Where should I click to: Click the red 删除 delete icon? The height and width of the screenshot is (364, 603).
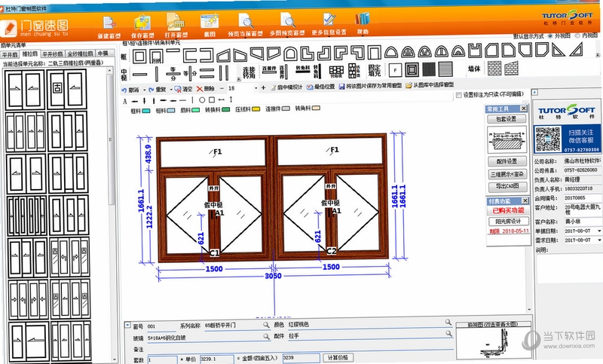(x=200, y=89)
